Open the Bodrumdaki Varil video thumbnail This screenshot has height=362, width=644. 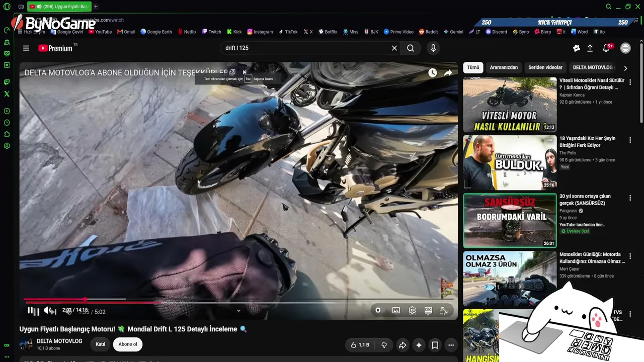point(510,221)
